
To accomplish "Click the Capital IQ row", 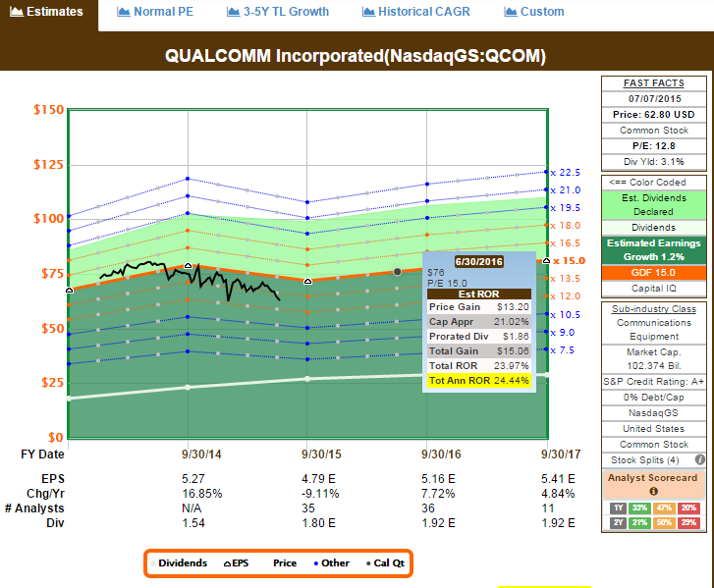I will 653,289.
